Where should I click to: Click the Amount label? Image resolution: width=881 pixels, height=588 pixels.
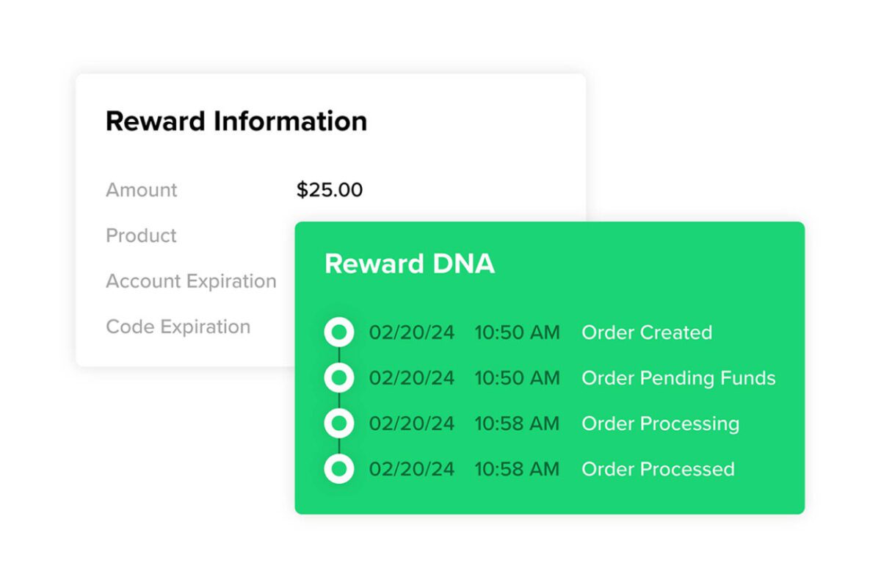tap(142, 190)
